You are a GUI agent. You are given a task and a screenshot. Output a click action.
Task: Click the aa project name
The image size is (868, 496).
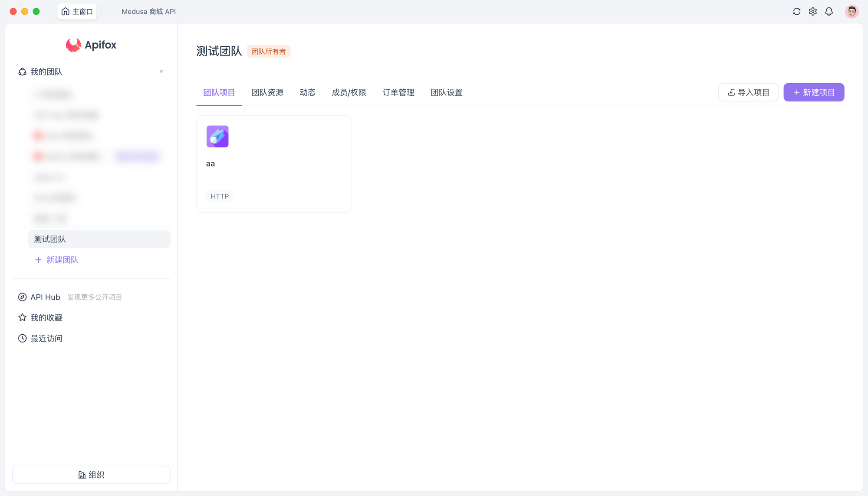click(210, 164)
